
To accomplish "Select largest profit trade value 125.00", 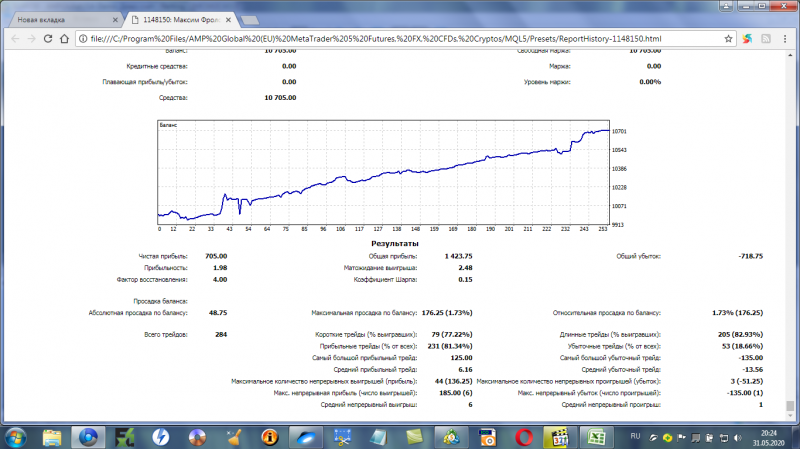I will point(461,358).
